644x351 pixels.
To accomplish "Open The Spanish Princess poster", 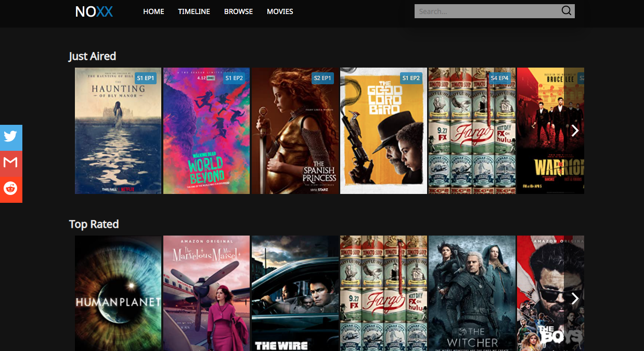I will (x=295, y=131).
